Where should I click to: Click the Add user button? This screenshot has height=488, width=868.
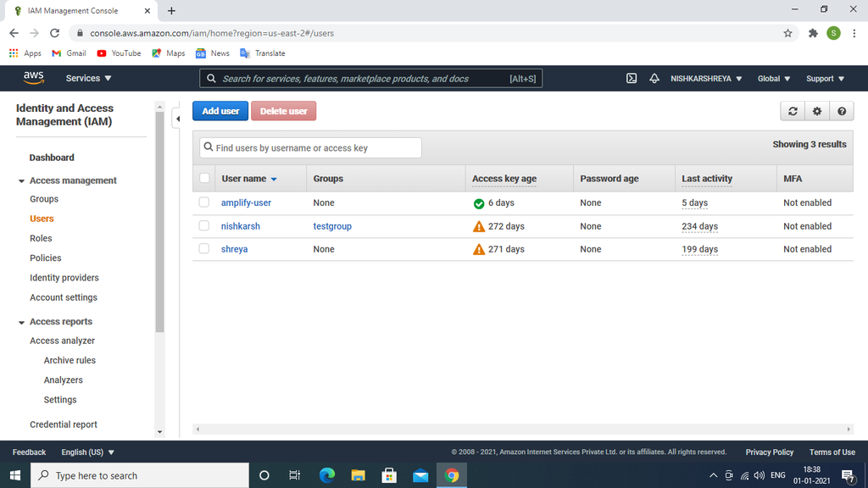[x=220, y=110]
